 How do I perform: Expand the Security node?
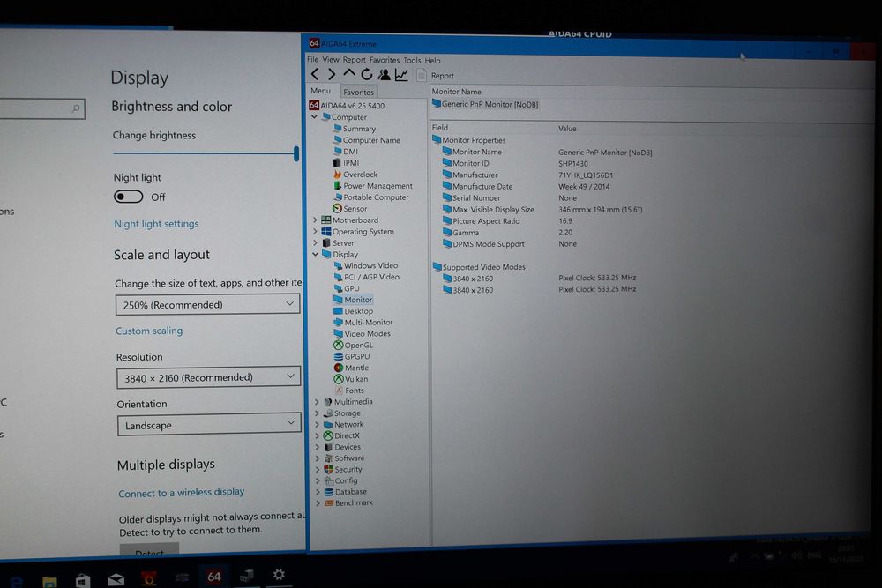click(x=318, y=469)
